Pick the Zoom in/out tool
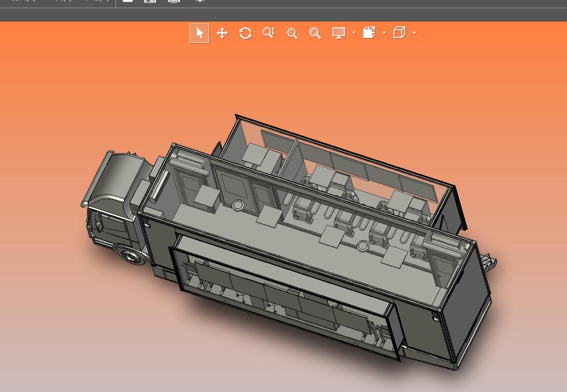 (269, 33)
